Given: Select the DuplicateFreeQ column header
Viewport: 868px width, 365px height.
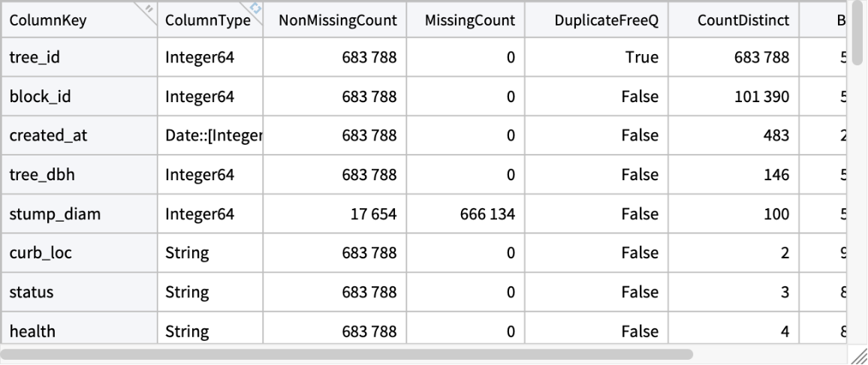Looking at the screenshot, I should [606, 21].
